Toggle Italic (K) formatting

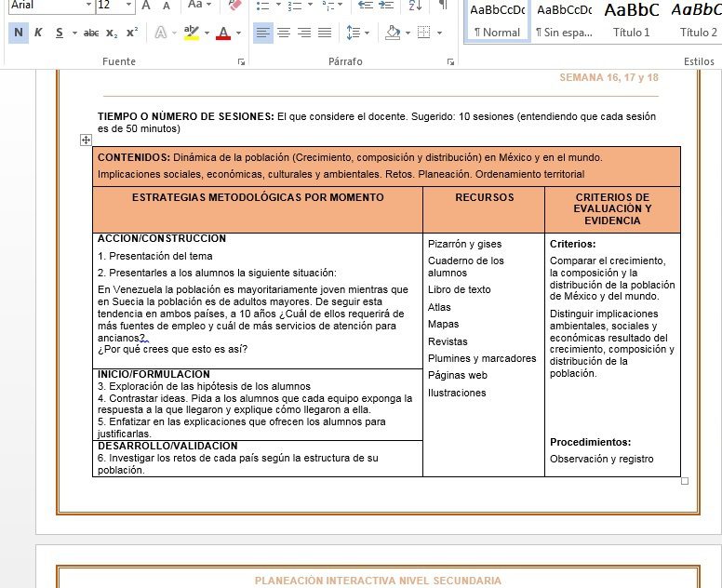pyautogui.click(x=39, y=33)
